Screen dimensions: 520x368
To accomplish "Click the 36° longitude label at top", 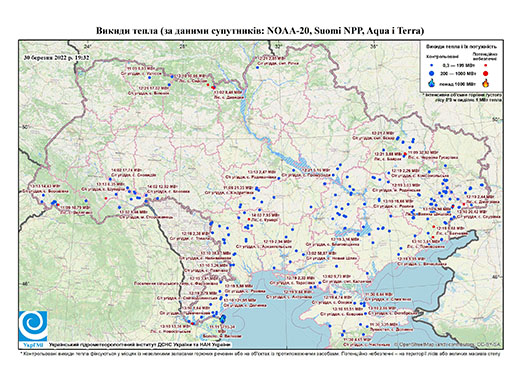I will 374,46.
